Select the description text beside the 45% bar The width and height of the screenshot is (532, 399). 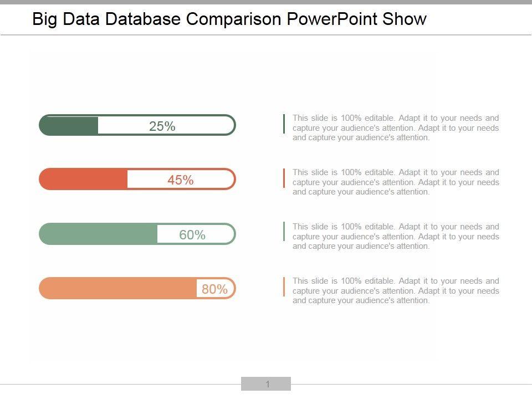coord(396,182)
